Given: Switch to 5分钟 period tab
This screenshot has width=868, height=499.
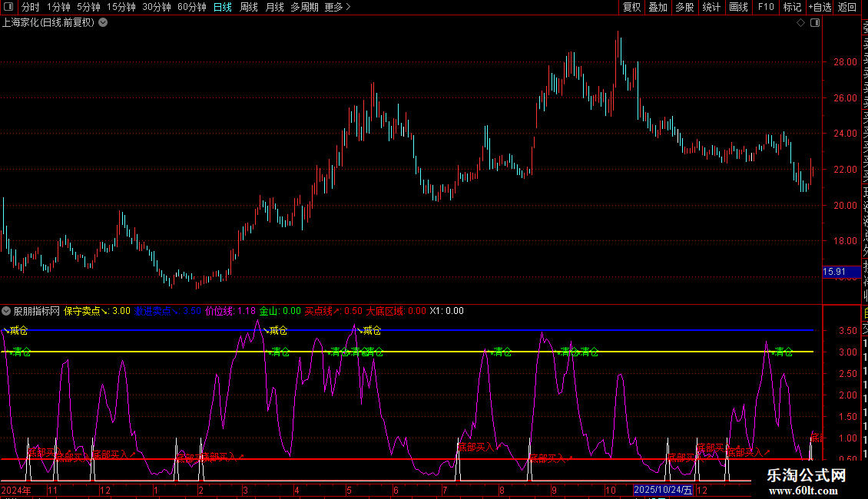Looking at the screenshot, I should tap(88, 7).
